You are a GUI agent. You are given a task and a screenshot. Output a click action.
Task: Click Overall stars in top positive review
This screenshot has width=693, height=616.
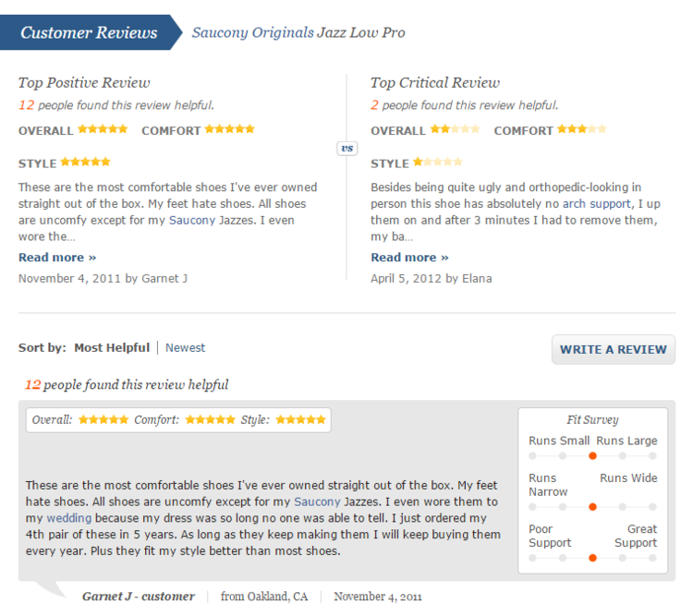103,130
